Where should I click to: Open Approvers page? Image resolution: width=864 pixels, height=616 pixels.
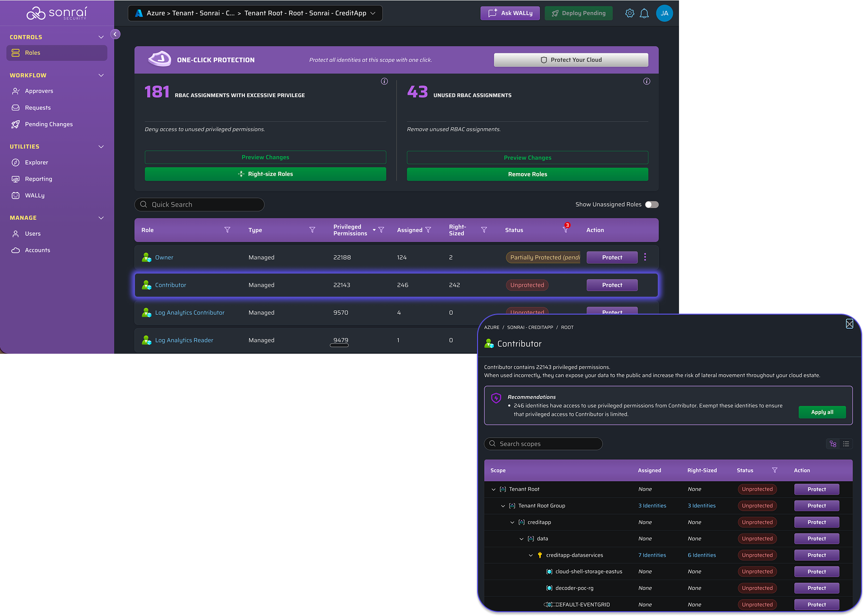[x=39, y=91]
